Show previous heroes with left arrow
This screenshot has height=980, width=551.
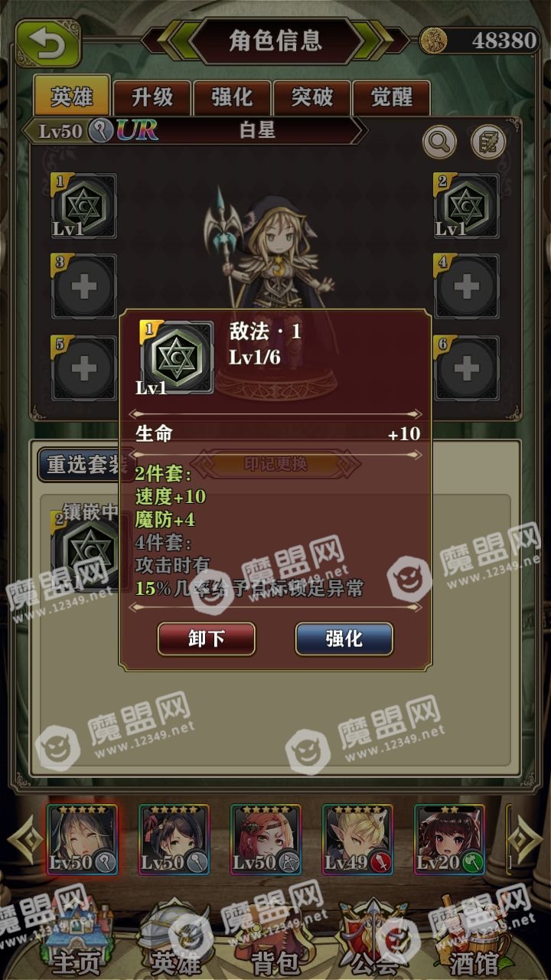click(25, 840)
